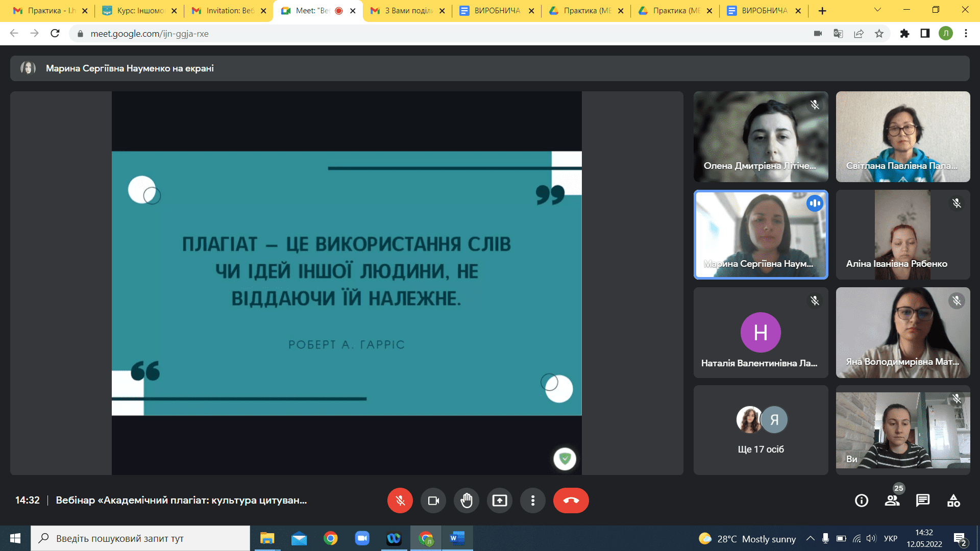Bookmark this page with star icon
The image size is (980, 551).
click(879, 34)
